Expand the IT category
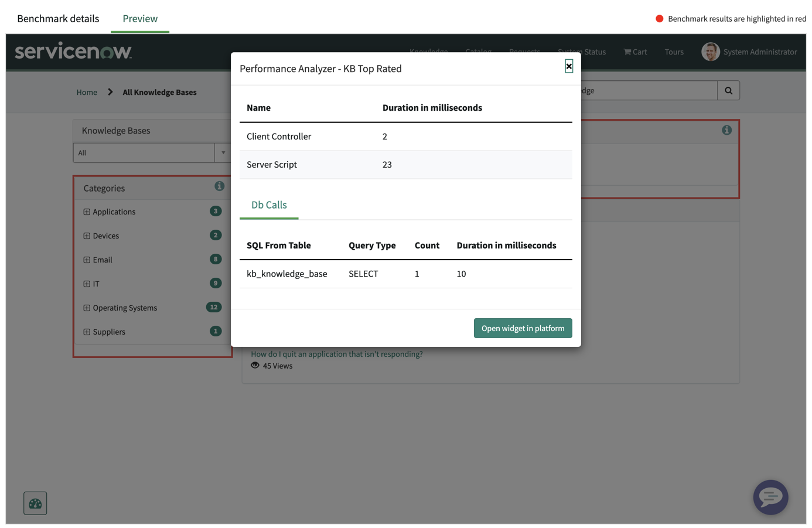Screen dimensions: 812x528 (87, 284)
